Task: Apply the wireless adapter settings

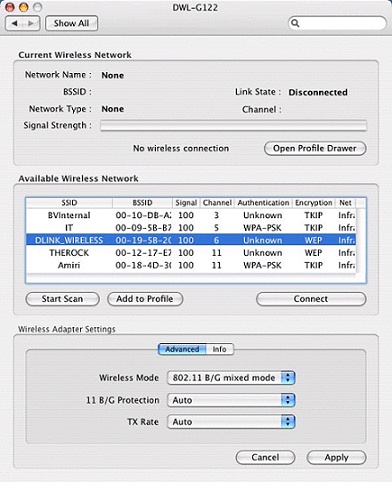Action: 336,457
